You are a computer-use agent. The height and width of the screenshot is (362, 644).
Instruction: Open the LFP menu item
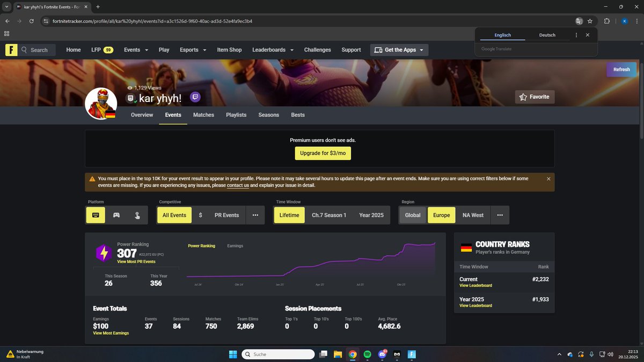[102, 50]
